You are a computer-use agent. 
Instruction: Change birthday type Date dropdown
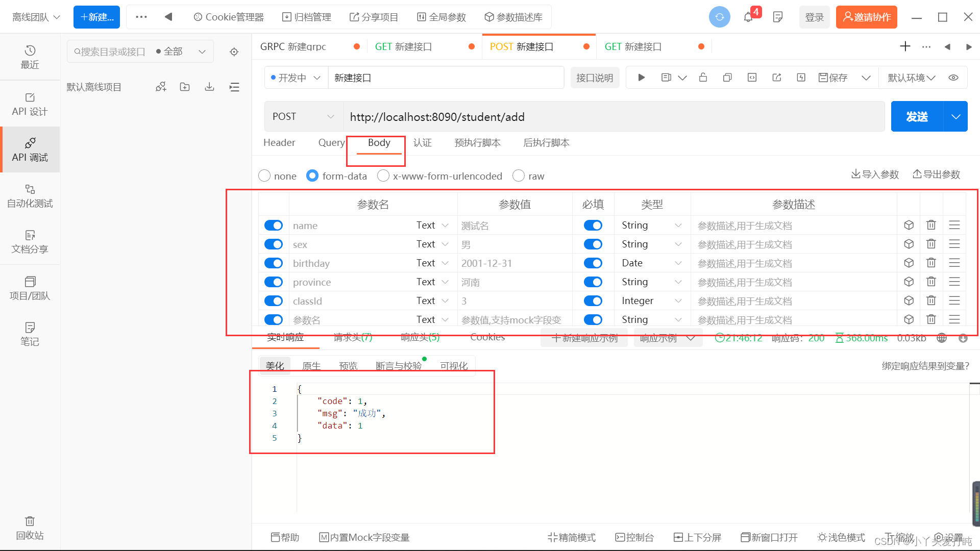click(x=652, y=263)
